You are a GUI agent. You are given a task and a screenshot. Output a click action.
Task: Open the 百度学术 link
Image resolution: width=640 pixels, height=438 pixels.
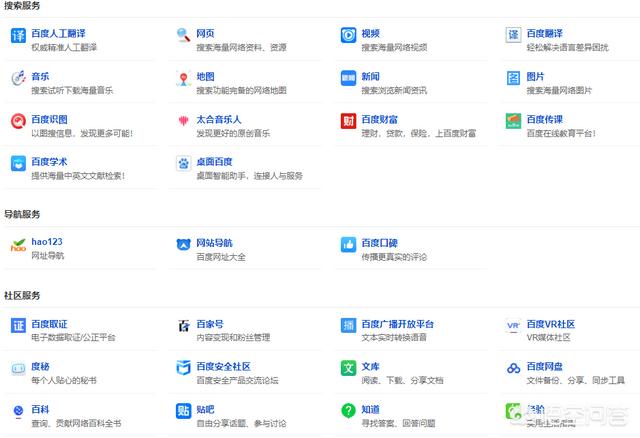pyautogui.click(x=49, y=162)
